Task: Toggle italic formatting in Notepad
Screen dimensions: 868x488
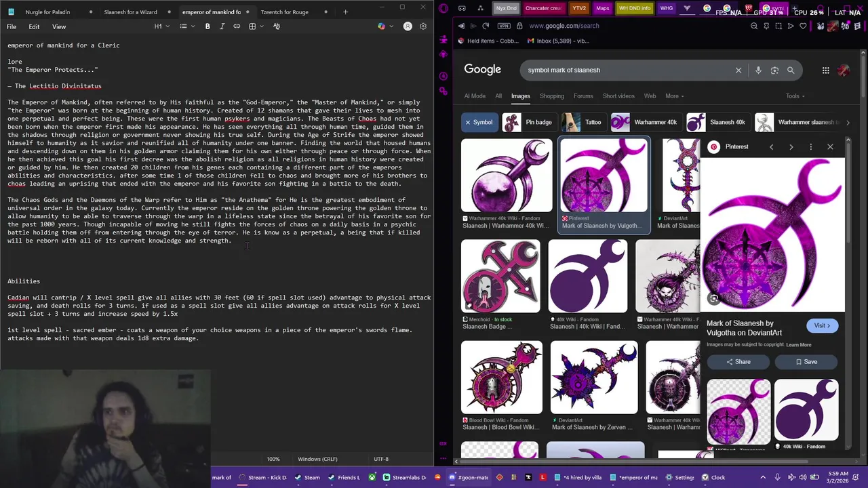Action: pyautogui.click(x=222, y=26)
